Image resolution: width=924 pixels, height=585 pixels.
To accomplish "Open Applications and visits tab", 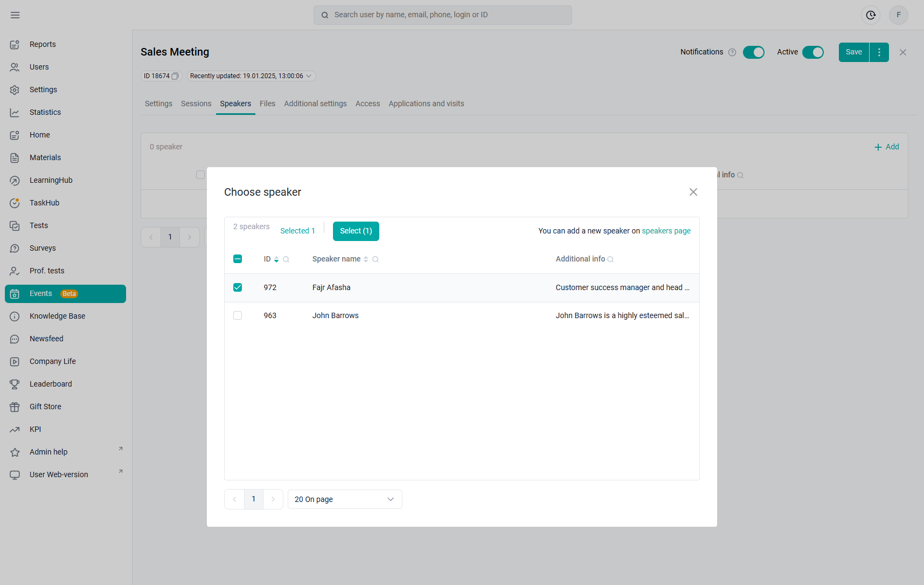I will pos(426,104).
